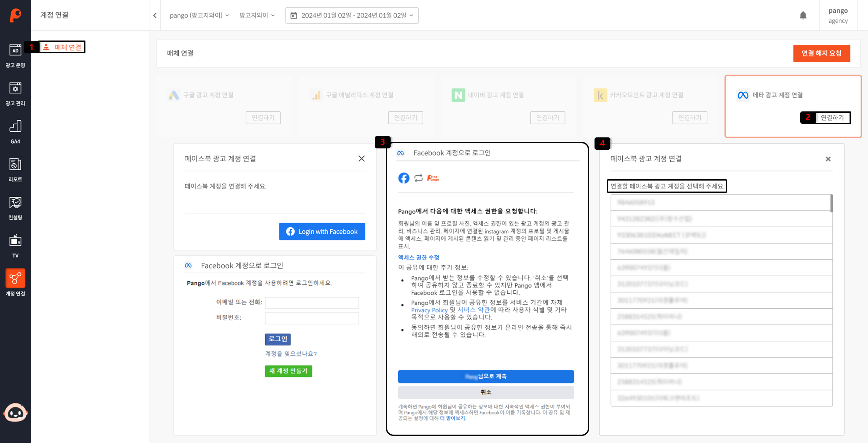The height and width of the screenshot is (443, 868).
Task: Focus the 이메일 또는 전화 field
Action: coord(312,303)
